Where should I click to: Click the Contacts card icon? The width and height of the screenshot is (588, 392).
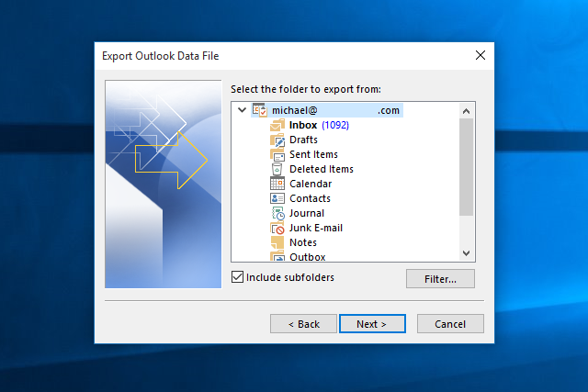coord(277,198)
